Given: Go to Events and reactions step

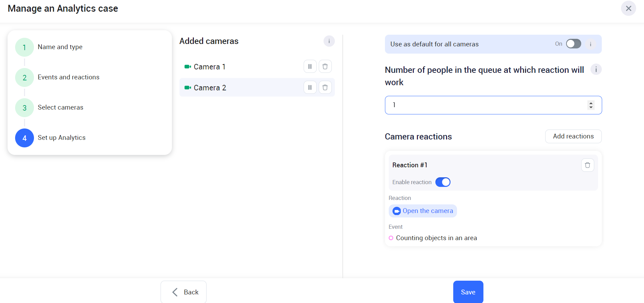Looking at the screenshot, I should click(x=68, y=77).
